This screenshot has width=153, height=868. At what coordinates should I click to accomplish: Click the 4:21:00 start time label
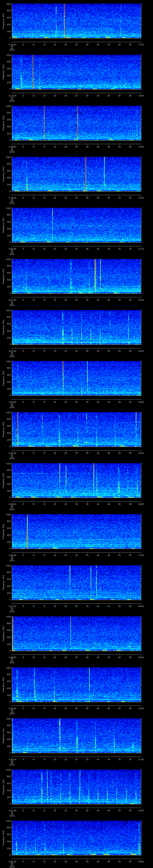[12, 300]
